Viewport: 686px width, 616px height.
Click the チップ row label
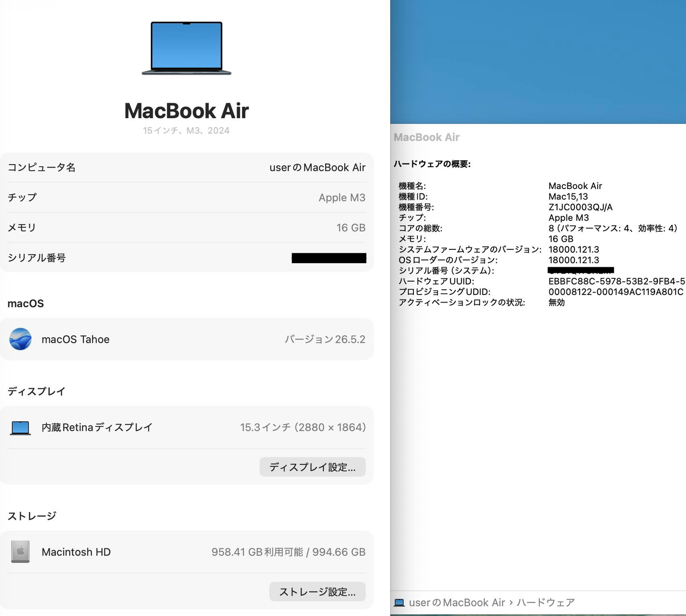pyautogui.click(x=22, y=198)
